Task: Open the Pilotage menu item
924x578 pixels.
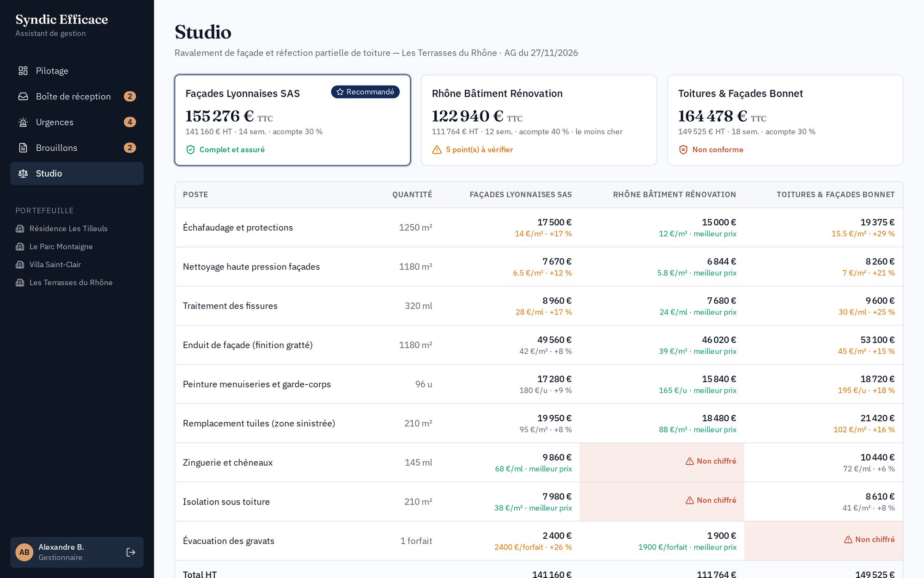Action: 77,71
